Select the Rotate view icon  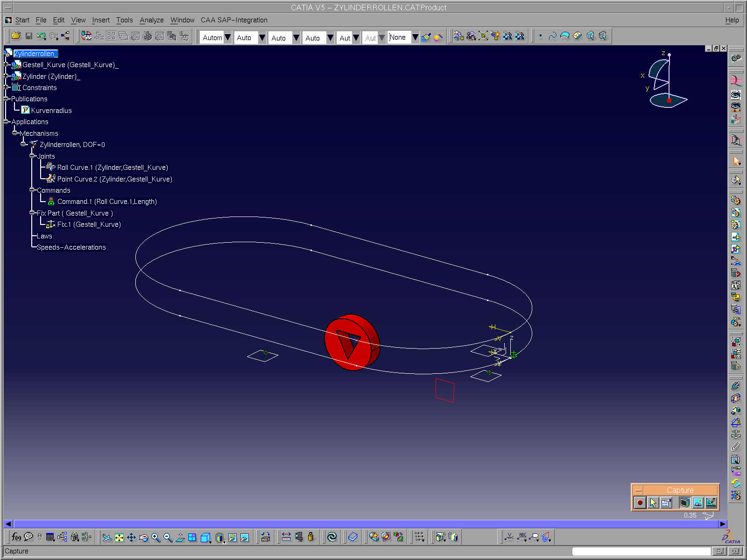(x=144, y=538)
